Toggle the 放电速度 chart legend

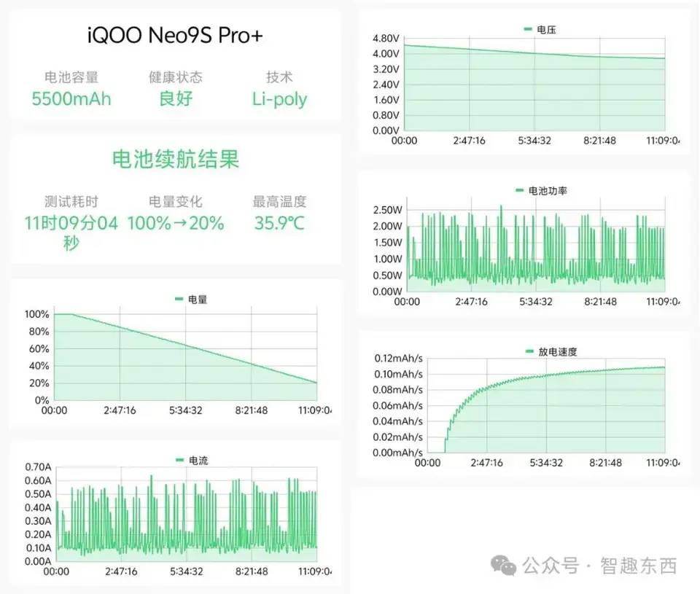coord(551,352)
